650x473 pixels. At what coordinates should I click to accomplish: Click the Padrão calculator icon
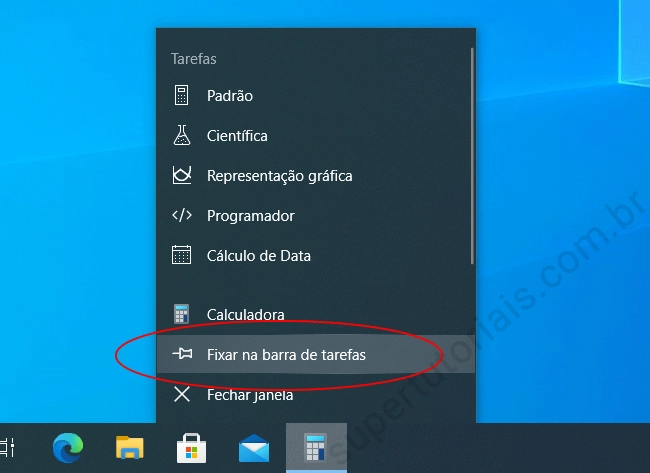(182, 95)
